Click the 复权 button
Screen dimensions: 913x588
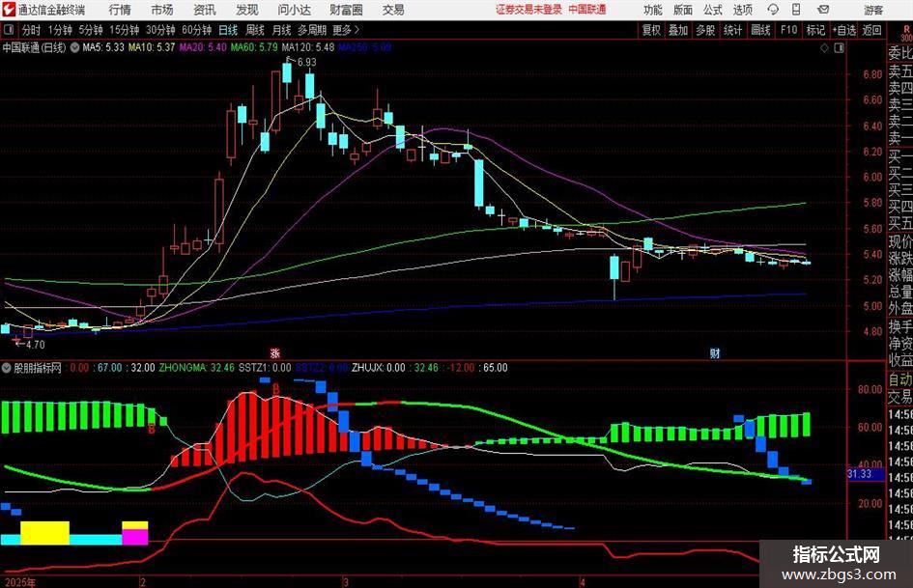tap(651, 30)
